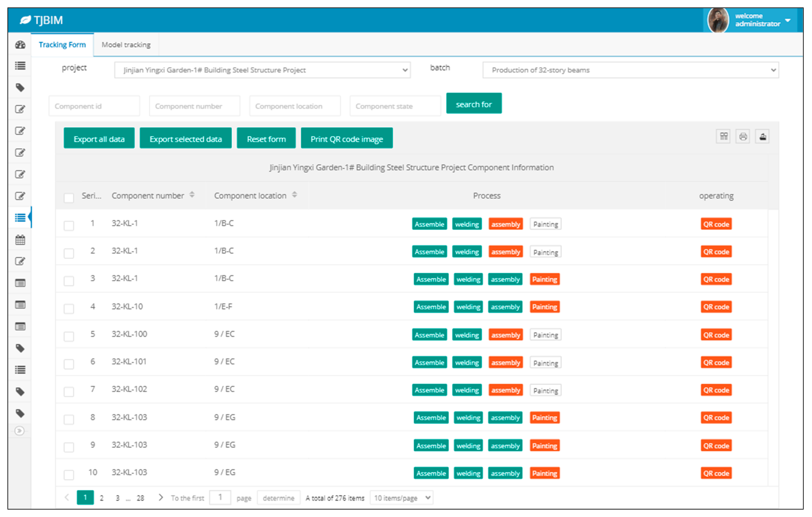
Task: Check the select-all checkbox in table header
Action: pyautogui.click(x=69, y=198)
